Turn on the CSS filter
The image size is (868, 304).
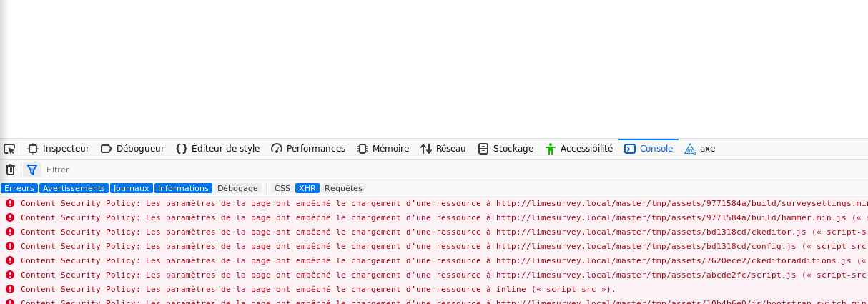(282, 188)
